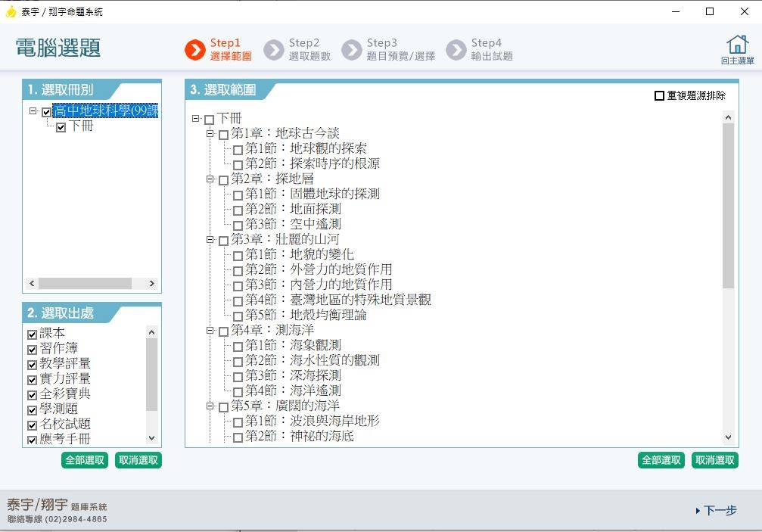Collapse 第2章：探地層 node
Screen dimensions: 762x532
(x=210, y=179)
